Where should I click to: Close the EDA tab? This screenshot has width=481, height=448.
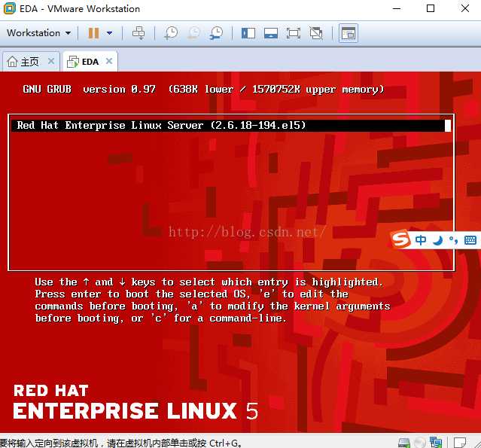tap(109, 62)
